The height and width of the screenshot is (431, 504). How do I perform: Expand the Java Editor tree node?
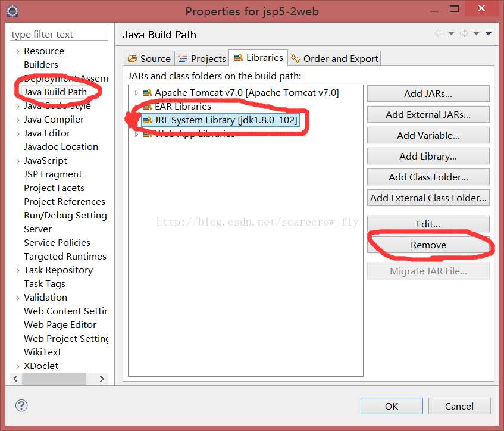click(18, 134)
